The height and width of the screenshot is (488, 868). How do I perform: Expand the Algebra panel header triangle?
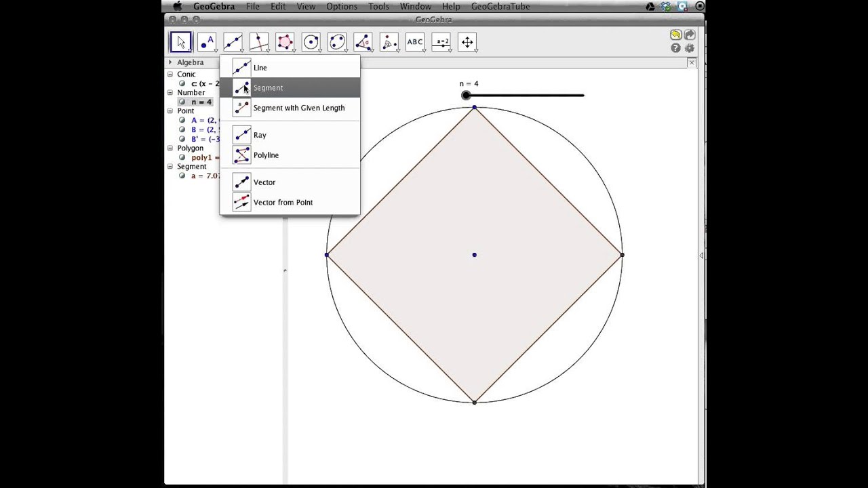(170, 62)
